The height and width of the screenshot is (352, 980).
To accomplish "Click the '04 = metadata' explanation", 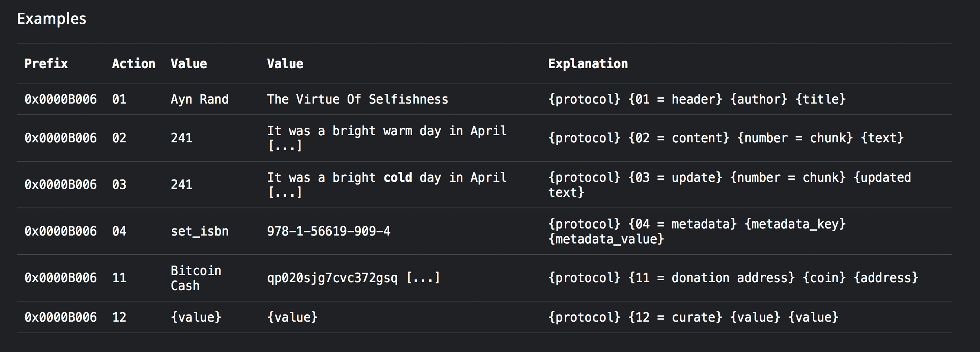I will pyautogui.click(x=697, y=231).
